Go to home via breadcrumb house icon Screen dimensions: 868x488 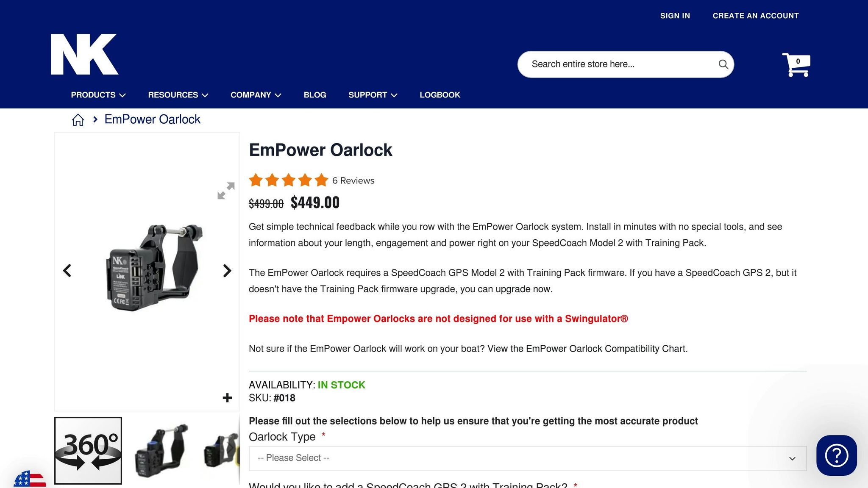point(78,120)
